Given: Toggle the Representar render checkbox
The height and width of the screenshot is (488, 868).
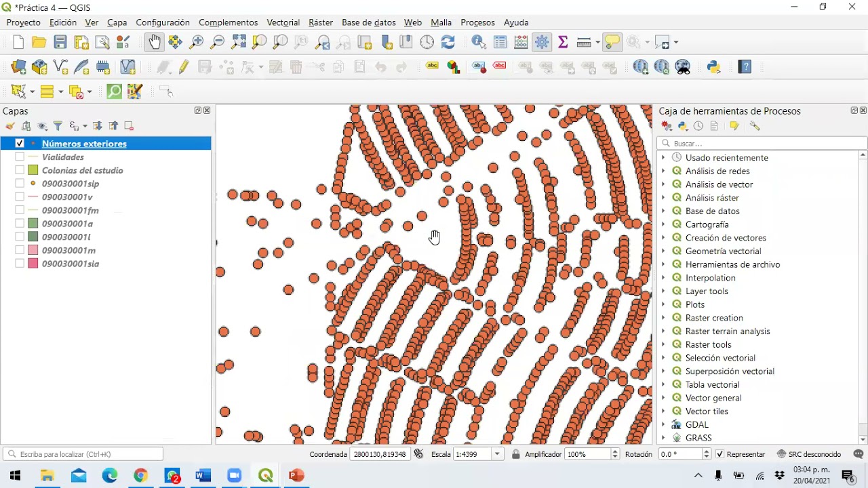Looking at the screenshot, I should click(x=720, y=454).
